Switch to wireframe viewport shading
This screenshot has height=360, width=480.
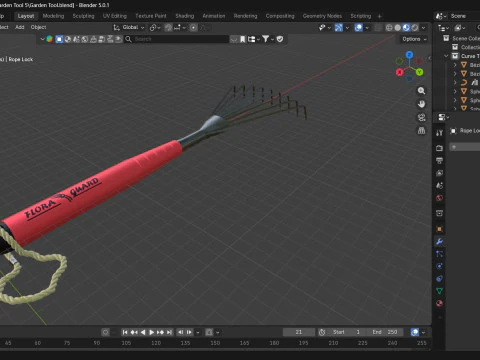(389, 28)
